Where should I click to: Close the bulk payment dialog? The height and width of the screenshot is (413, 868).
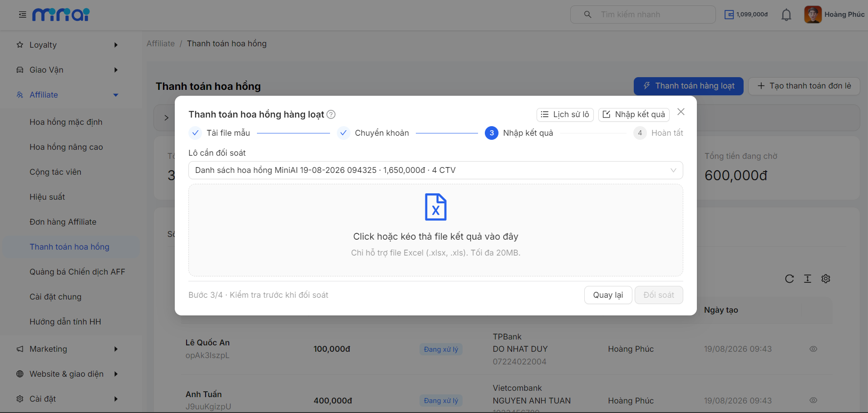click(x=681, y=112)
